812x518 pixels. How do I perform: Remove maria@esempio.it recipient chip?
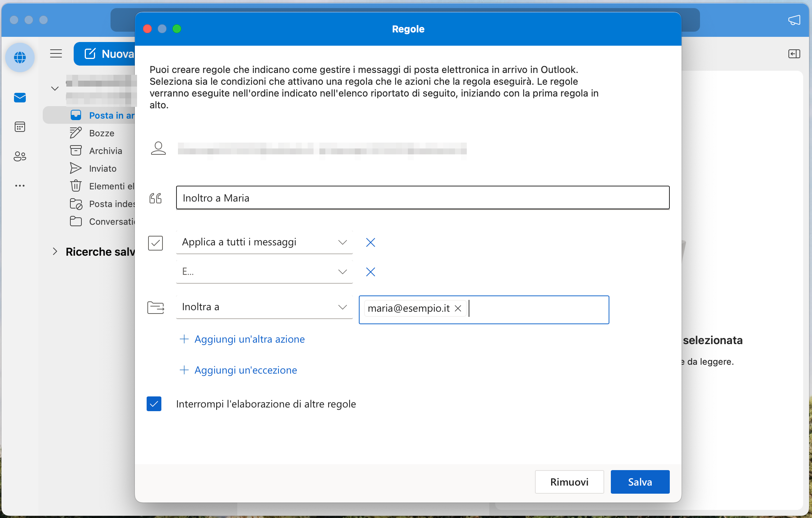pyautogui.click(x=458, y=308)
